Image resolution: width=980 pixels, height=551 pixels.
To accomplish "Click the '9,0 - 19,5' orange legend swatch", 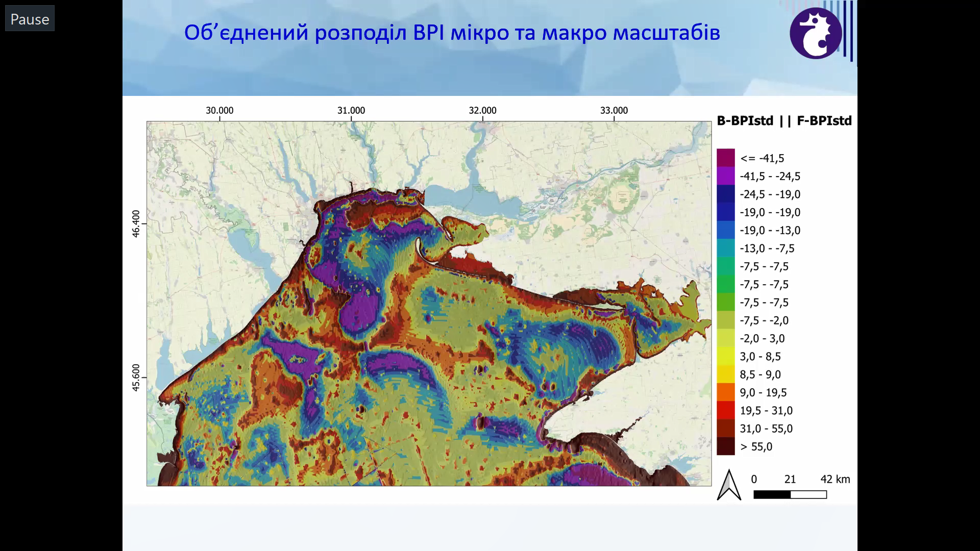I will [x=725, y=392].
